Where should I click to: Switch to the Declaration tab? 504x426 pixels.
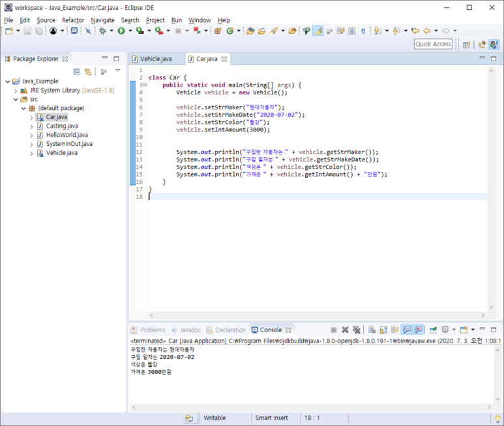[x=226, y=330]
